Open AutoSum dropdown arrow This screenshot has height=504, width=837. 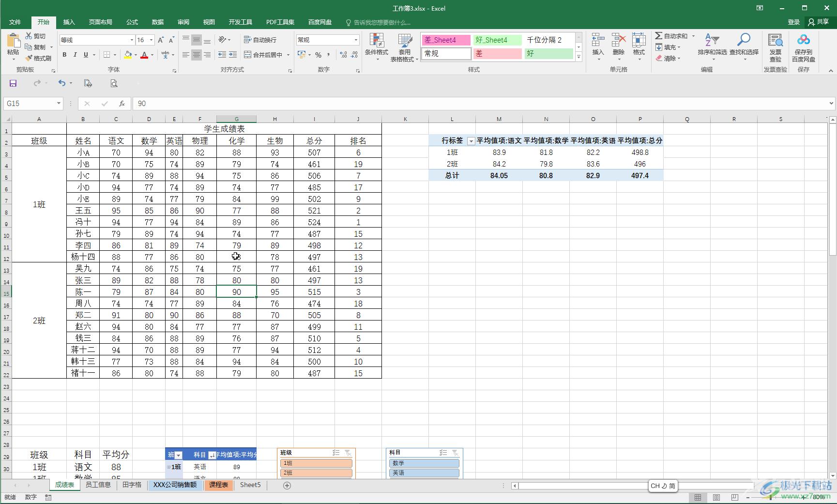pyautogui.click(x=693, y=36)
